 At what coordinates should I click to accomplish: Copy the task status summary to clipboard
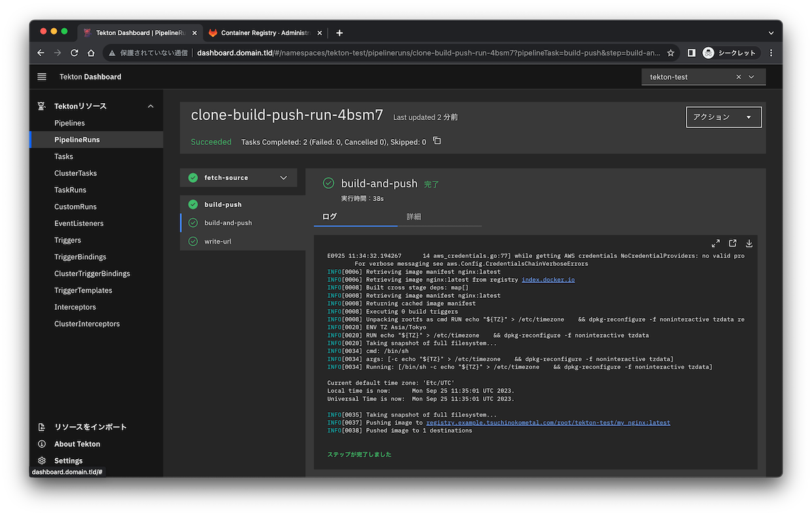[x=437, y=141]
